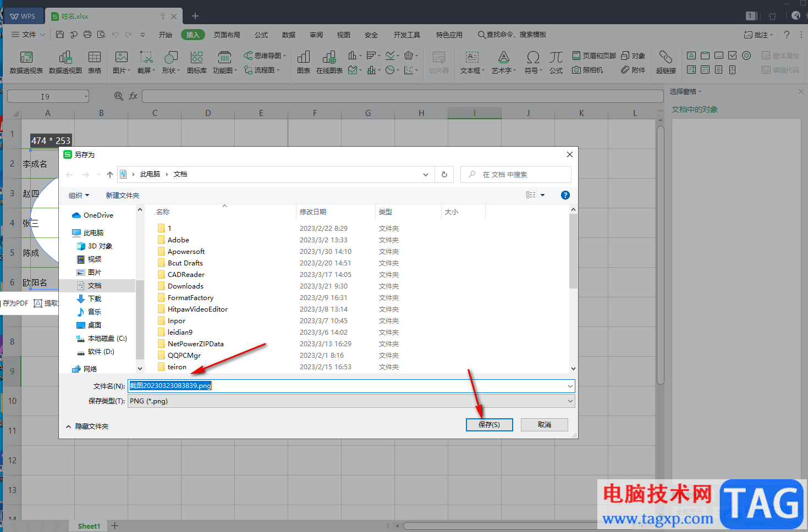
Task: Open the view options dropdown in dialog
Action: point(542,195)
